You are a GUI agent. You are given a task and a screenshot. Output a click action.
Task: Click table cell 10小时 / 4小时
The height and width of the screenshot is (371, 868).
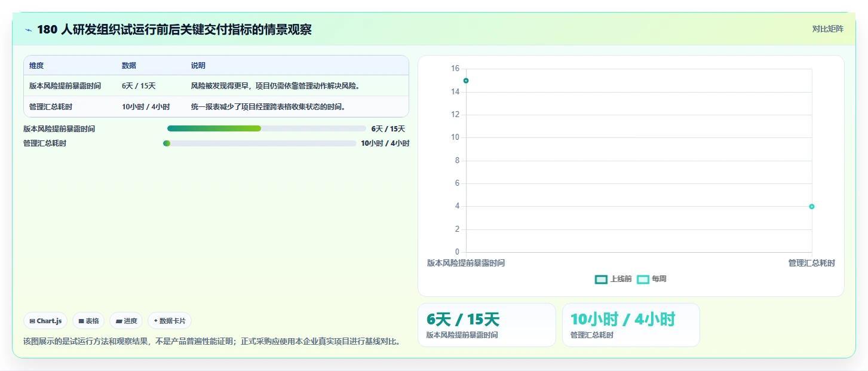click(146, 107)
